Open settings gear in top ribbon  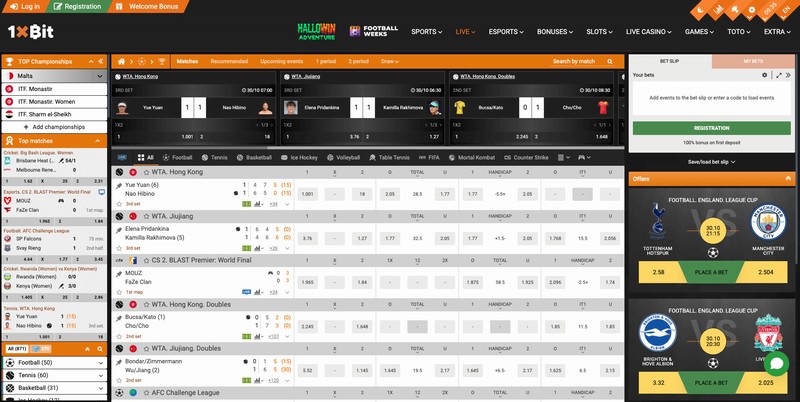pyautogui.click(x=752, y=9)
